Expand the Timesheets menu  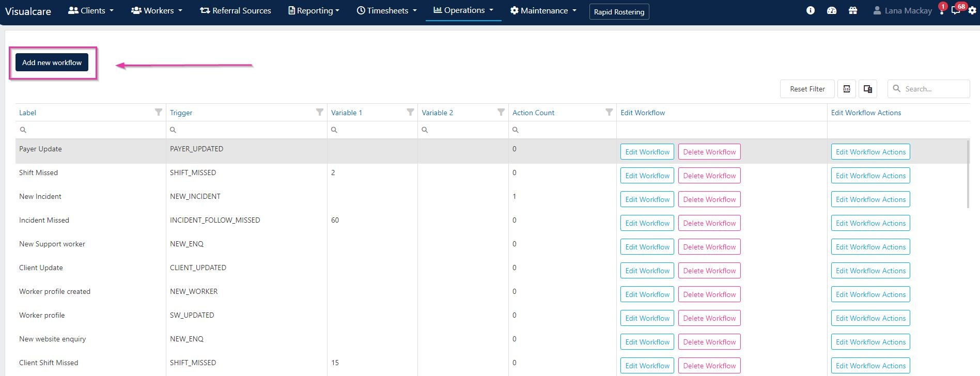point(386,10)
